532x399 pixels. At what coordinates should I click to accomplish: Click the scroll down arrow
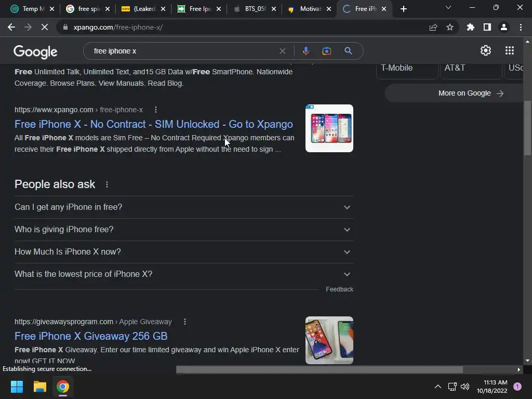[527, 361]
